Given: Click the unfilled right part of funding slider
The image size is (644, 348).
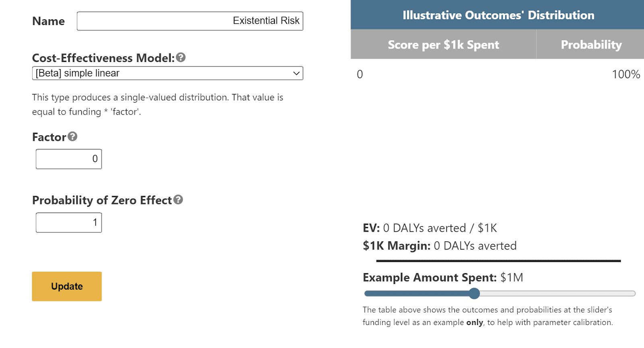Looking at the screenshot, I should 558,294.
